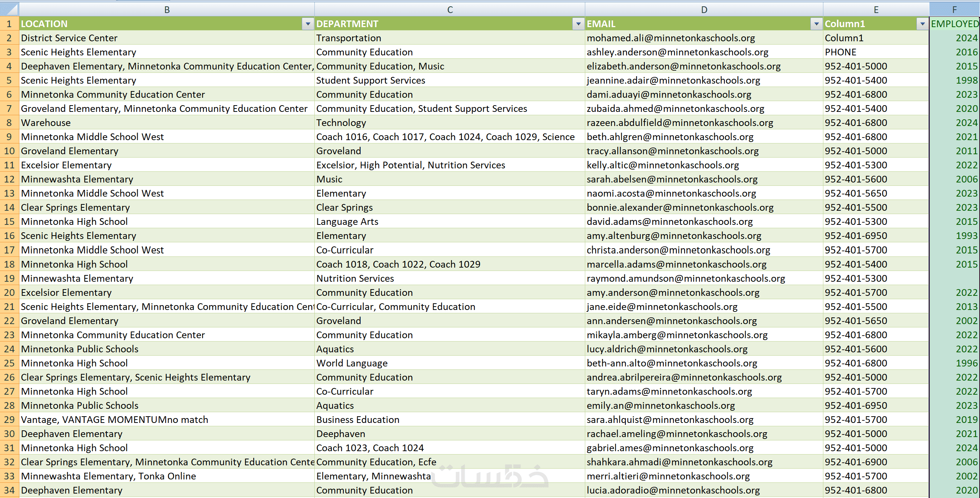Open the LOCATION column filter dropdown
Screen dimensions: 980x498
(x=308, y=24)
